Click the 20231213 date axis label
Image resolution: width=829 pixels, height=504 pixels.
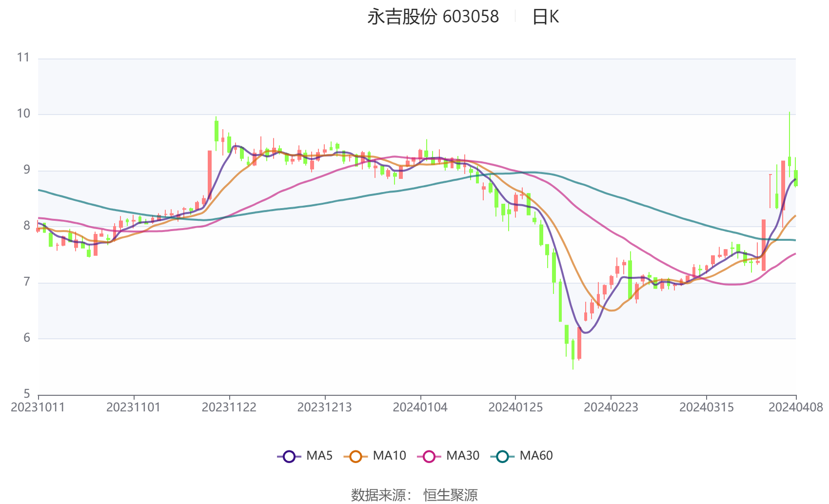[x=325, y=407]
